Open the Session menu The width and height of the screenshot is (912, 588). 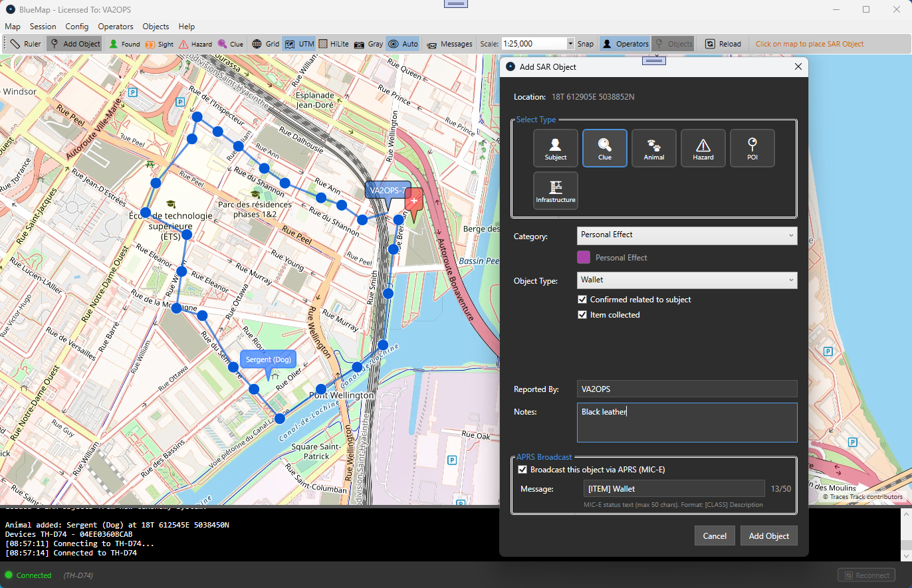point(43,27)
